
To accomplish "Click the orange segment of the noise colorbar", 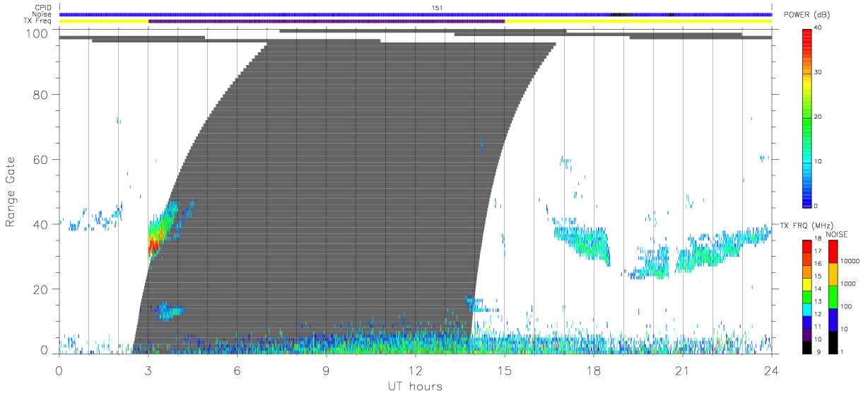I will (x=833, y=274).
